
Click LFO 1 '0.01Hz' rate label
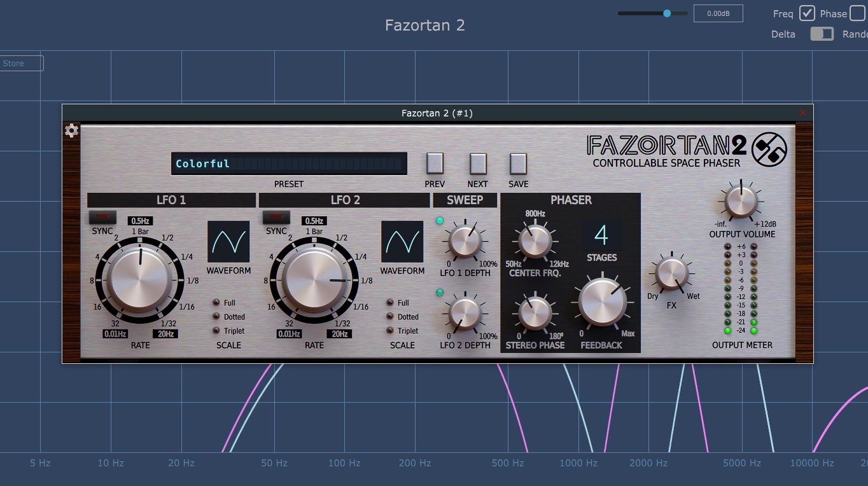point(115,334)
